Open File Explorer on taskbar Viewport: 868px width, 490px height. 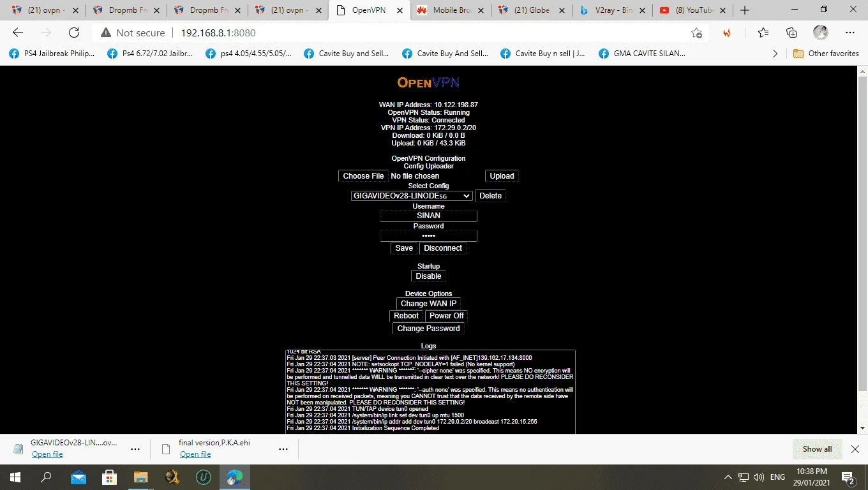[x=140, y=477]
